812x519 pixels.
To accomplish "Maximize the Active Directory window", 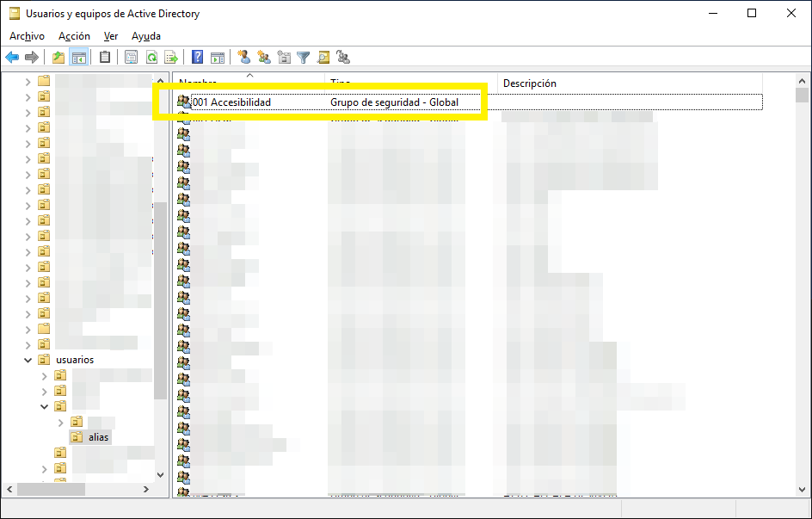I will (x=752, y=14).
